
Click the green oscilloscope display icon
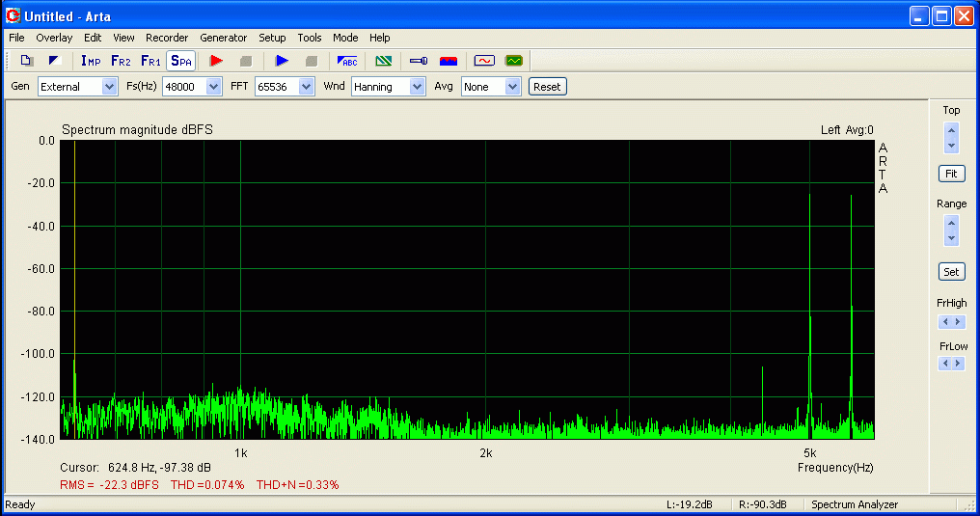514,61
